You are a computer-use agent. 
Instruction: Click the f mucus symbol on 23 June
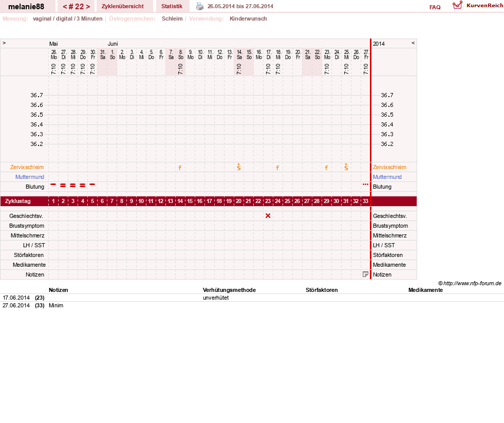tap(326, 168)
